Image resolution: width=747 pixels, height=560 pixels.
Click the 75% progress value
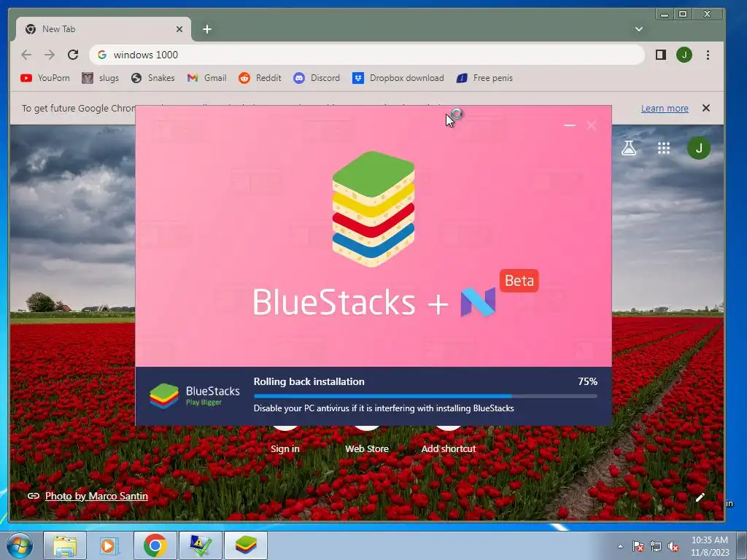[x=587, y=381]
